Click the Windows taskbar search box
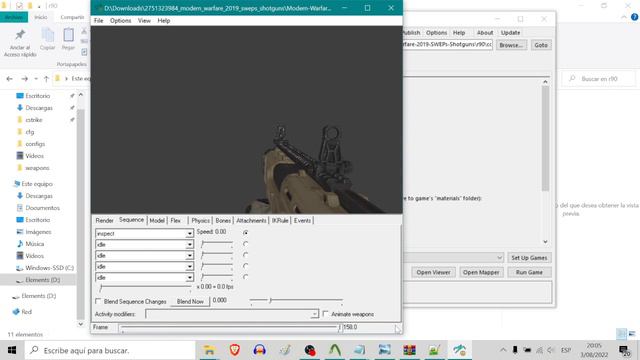Screen dimensions: 640x360 [110, 350]
